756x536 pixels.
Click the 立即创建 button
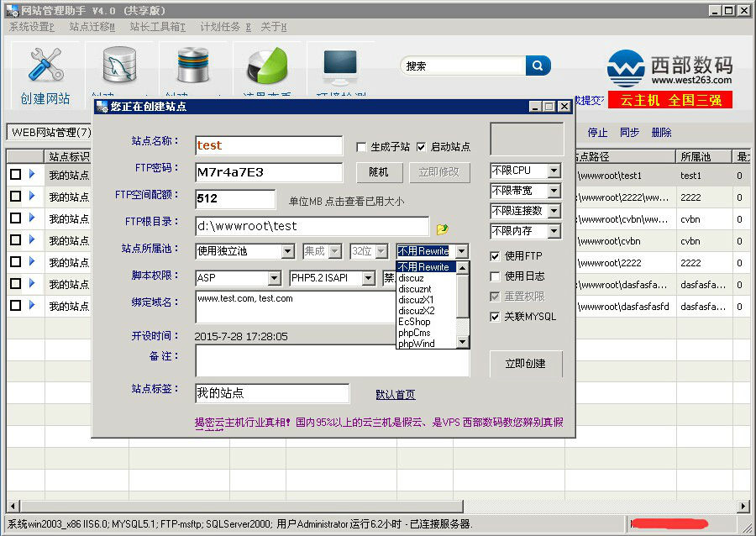pyautogui.click(x=526, y=364)
